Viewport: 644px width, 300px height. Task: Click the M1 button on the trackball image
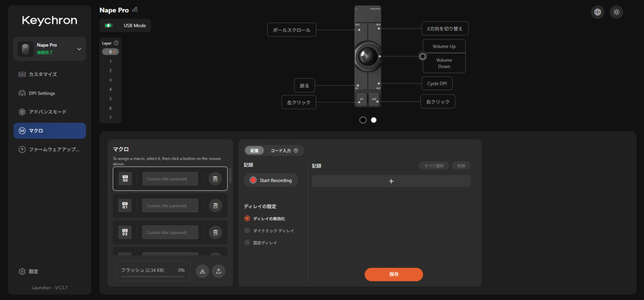[x=361, y=98]
